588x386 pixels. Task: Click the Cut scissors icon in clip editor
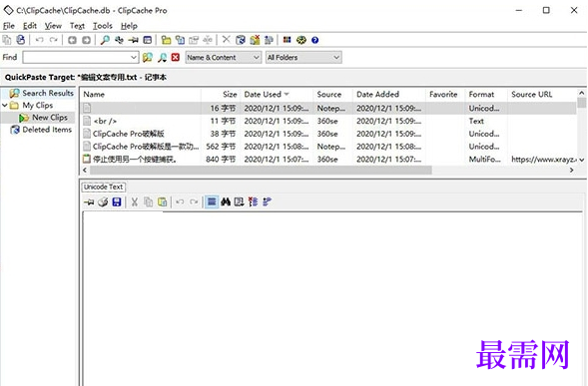134,202
